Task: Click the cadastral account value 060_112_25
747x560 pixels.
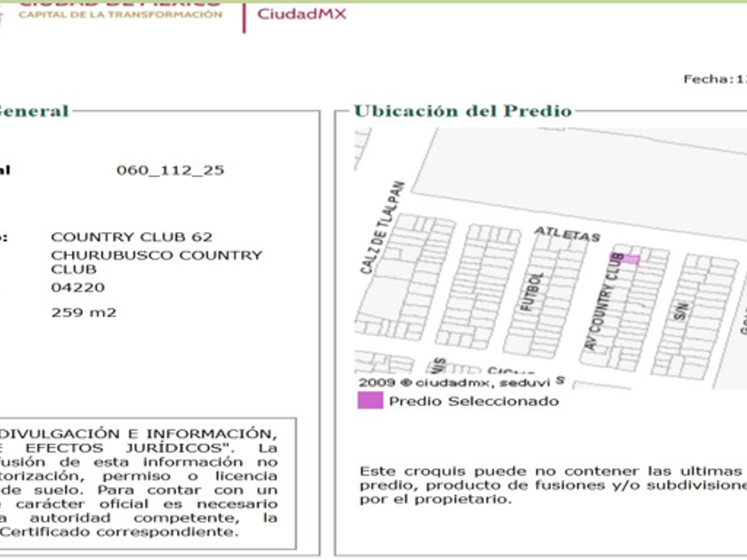Action: pos(170,170)
